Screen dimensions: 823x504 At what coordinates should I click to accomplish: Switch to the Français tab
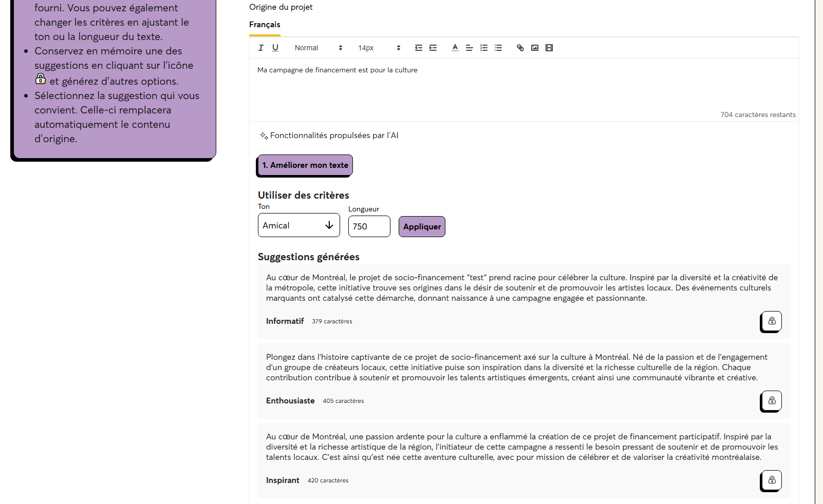(x=265, y=25)
